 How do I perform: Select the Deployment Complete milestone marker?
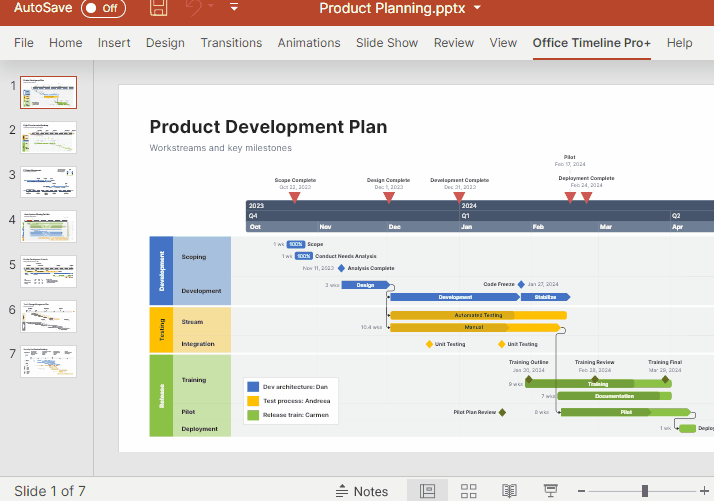point(586,197)
